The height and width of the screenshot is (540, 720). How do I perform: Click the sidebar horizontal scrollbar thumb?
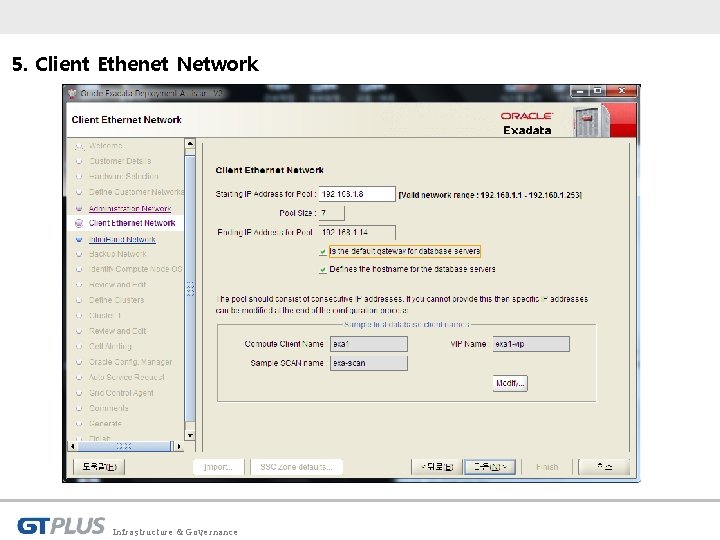(125, 446)
